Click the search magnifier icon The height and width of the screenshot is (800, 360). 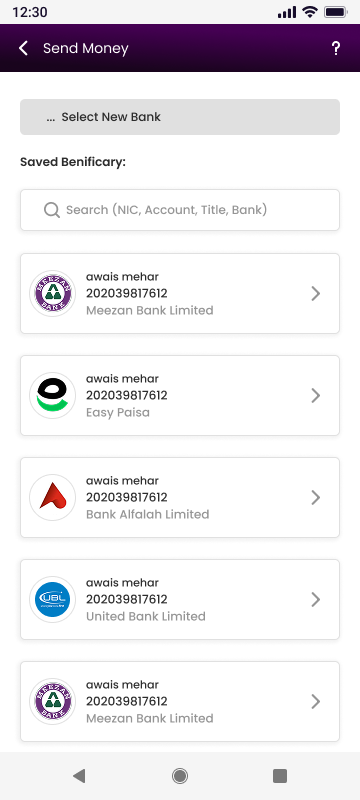(x=52, y=210)
